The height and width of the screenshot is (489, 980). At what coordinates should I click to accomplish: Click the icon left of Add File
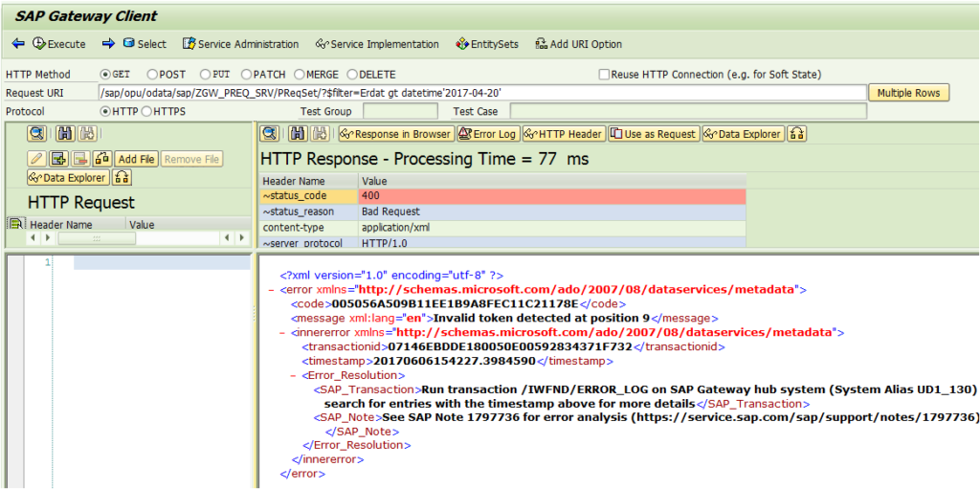(x=101, y=159)
